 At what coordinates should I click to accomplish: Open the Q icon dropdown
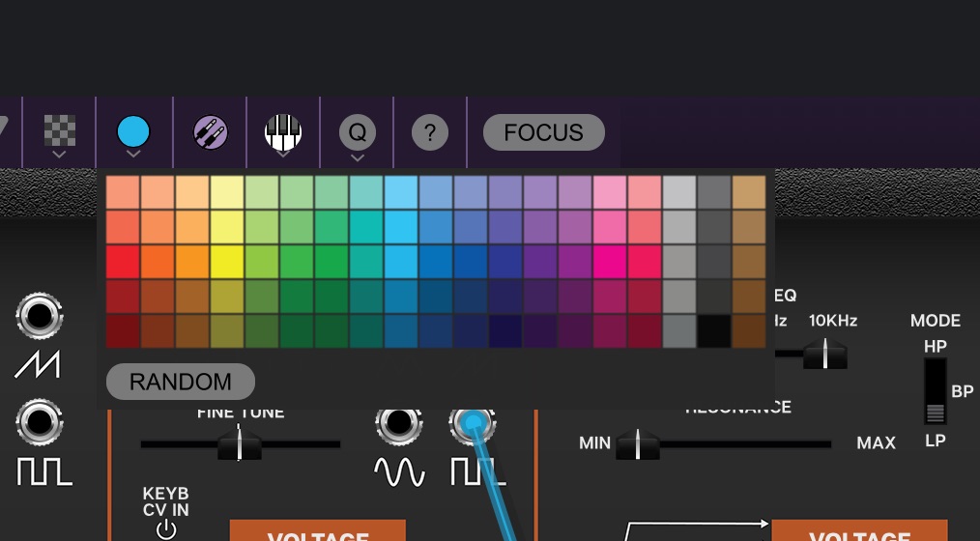357,133
